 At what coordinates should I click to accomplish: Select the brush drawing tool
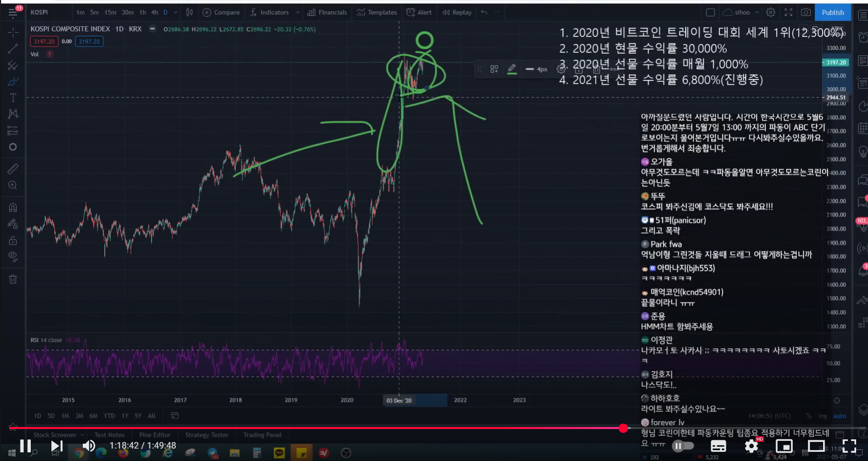(x=13, y=82)
